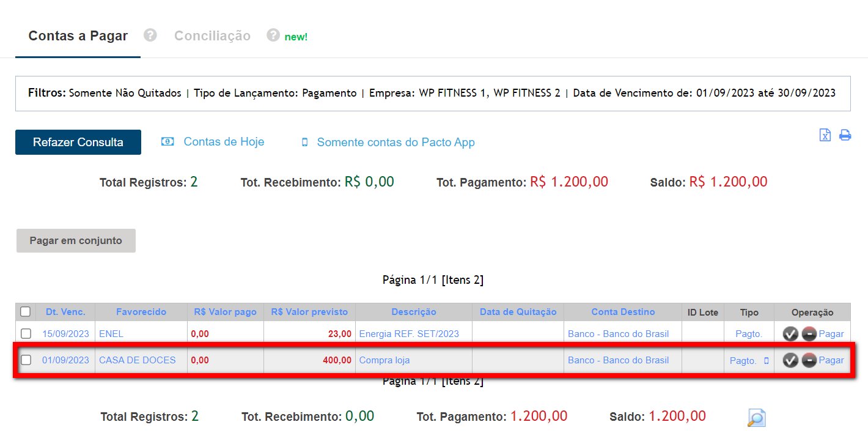Check the ENEL row checkbox
This screenshot has height=441, width=868.
click(26, 334)
